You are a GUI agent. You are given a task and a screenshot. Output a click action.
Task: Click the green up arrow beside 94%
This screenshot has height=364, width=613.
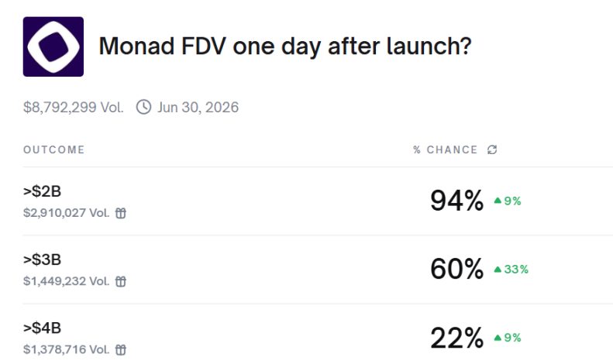498,201
